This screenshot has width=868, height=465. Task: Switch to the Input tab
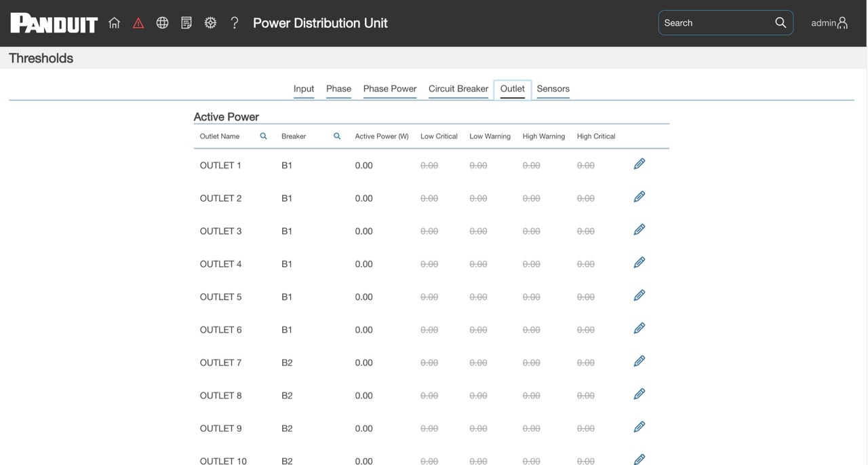304,89
